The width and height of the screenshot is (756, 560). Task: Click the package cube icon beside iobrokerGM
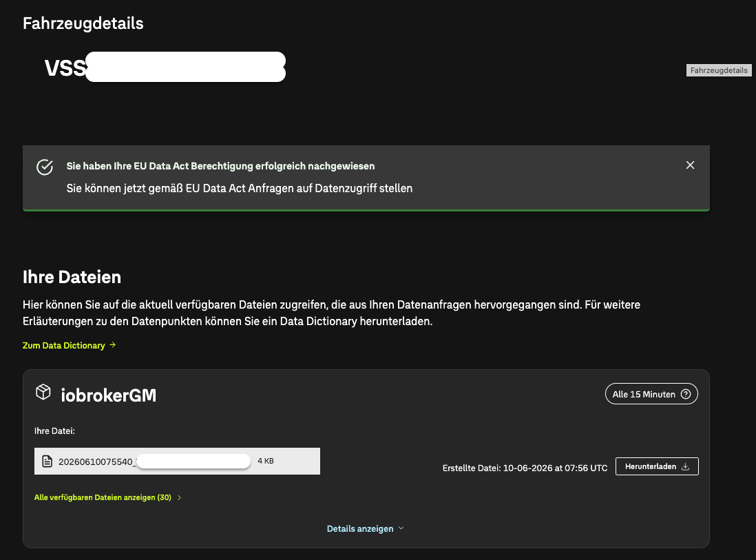coord(43,392)
